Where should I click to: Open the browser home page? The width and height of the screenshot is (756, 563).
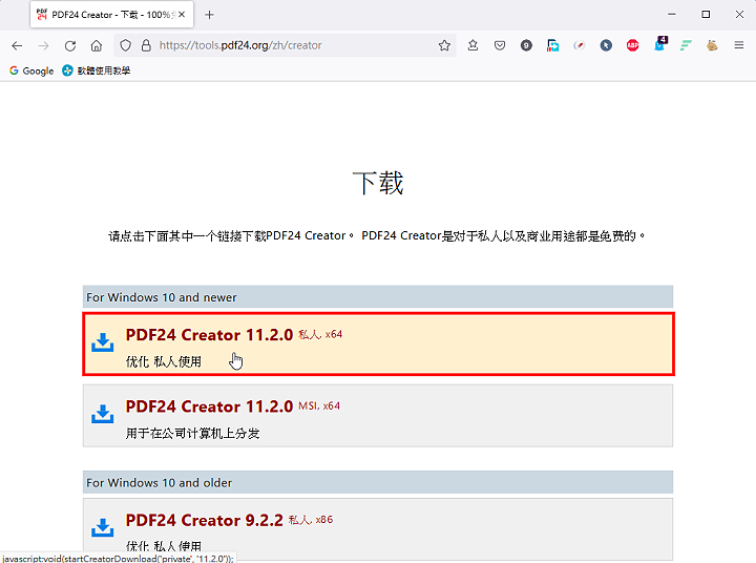pos(96,46)
